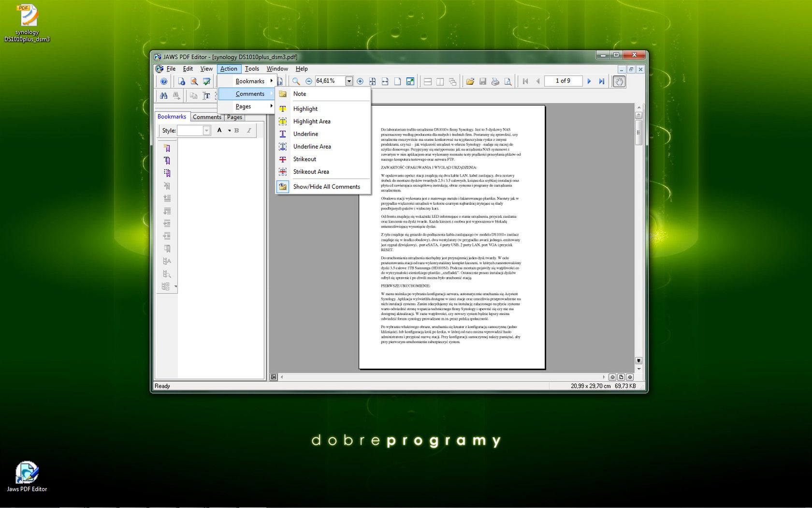Viewport: 812px width, 508px height.
Task: Open the Window menu
Action: pyautogui.click(x=277, y=69)
